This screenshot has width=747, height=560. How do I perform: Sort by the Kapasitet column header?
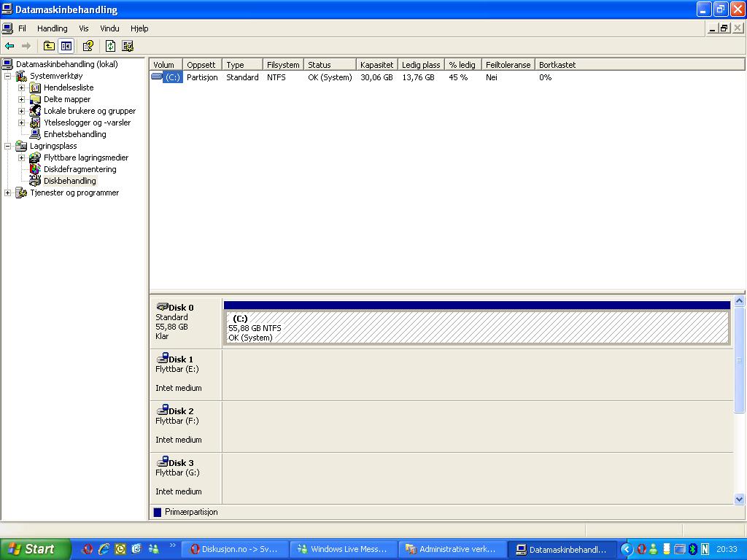[377, 65]
